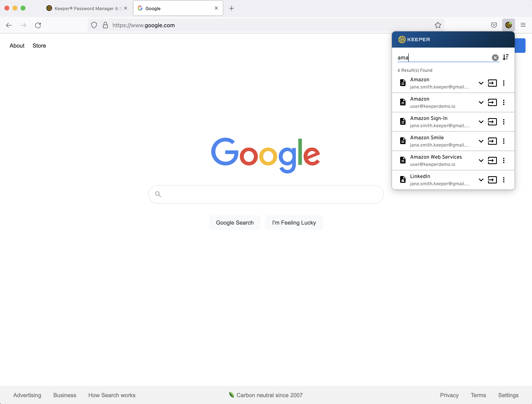532x404 pixels.
Task: Show site security padlock info
Action: 105,25
